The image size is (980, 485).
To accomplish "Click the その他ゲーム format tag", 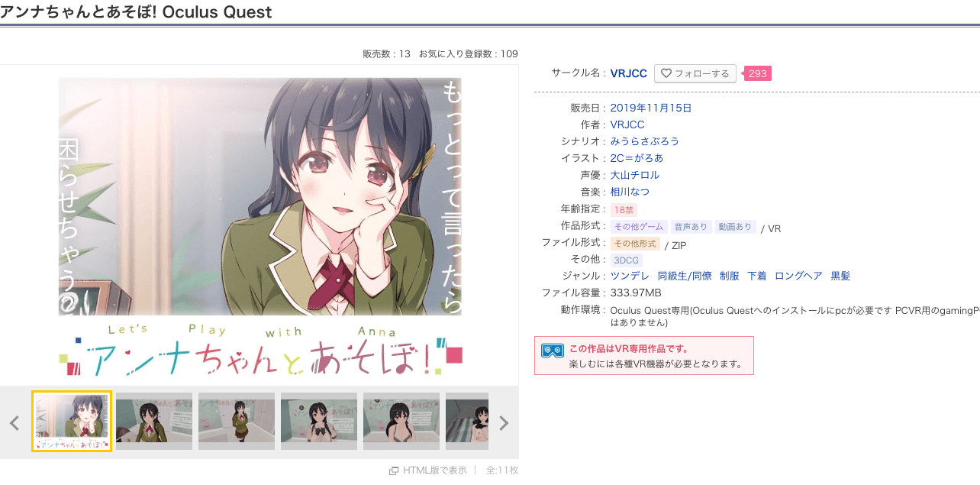I will click(x=639, y=227).
